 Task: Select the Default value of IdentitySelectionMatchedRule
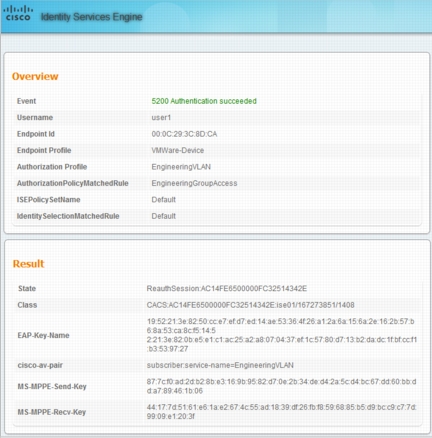coord(163,216)
